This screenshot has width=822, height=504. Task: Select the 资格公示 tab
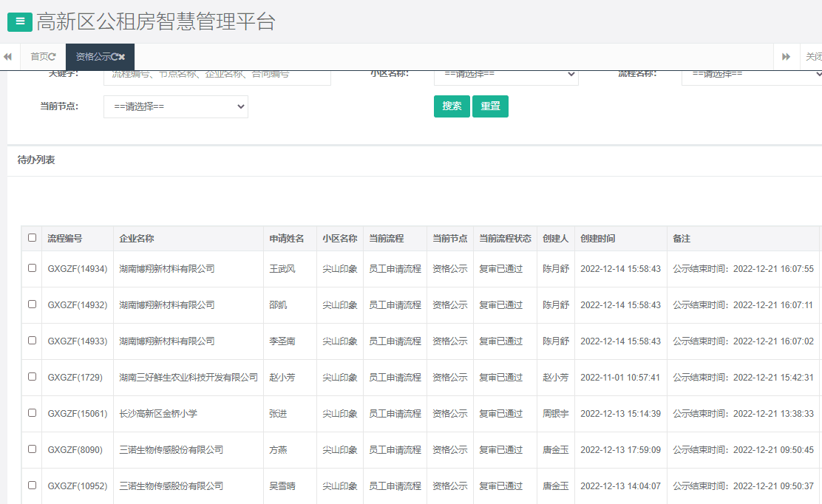96,56
